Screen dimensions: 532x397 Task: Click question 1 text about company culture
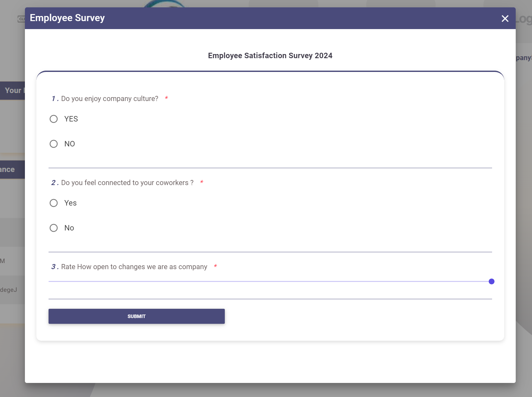point(109,98)
